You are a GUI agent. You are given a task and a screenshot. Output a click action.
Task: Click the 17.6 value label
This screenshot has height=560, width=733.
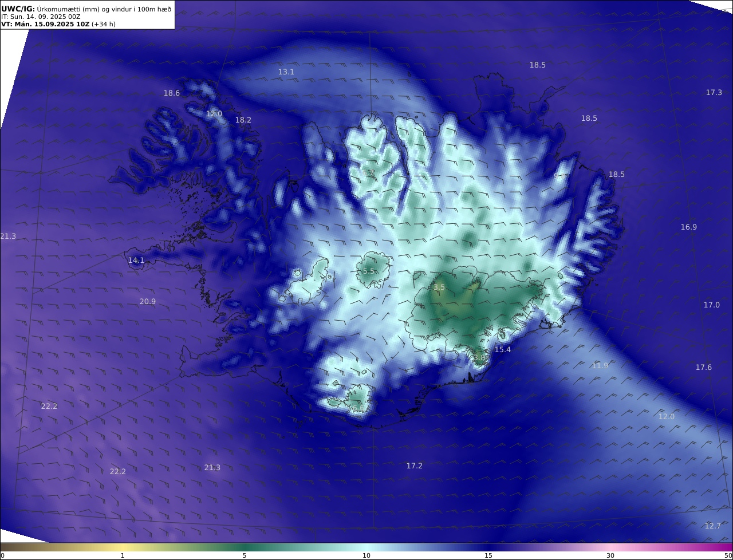point(704,367)
